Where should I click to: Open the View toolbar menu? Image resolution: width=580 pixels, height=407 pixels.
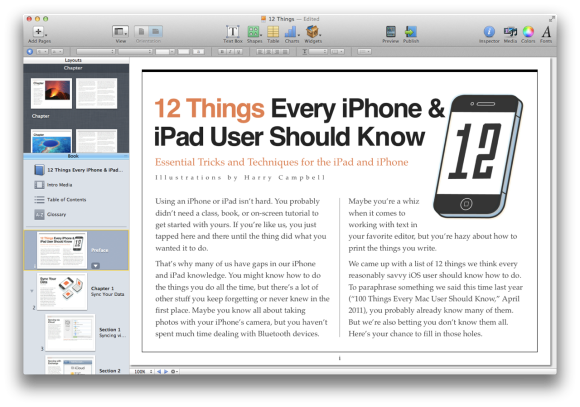pos(121,34)
